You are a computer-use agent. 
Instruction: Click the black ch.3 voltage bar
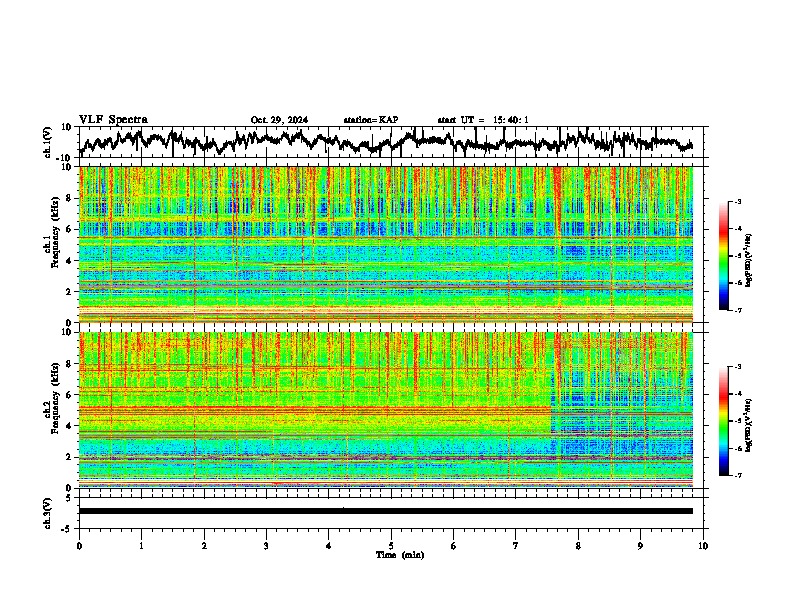pyautogui.click(x=386, y=511)
